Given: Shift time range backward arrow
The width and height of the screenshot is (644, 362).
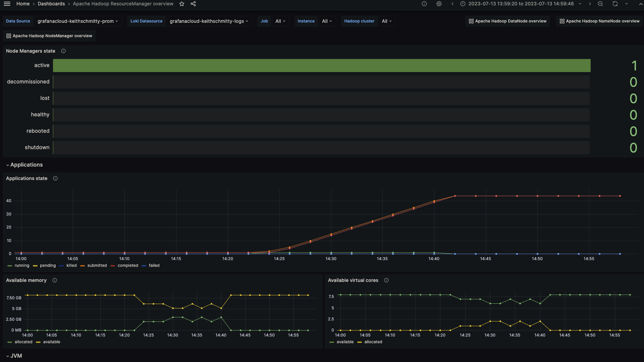Looking at the screenshot, I should [452, 4].
